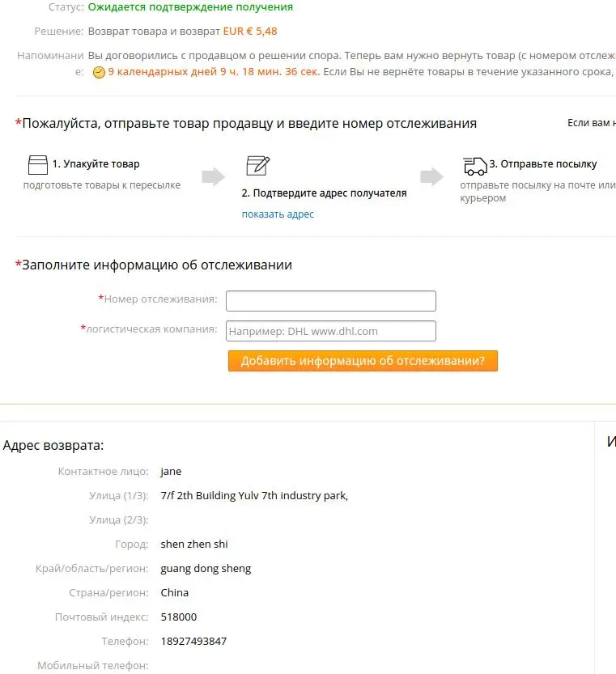Image resolution: width=616 pixels, height=674 pixels.
Task: Select the '1. Упакуйте товар' step title
Action: pyautogui.click(x=96, y=163)
